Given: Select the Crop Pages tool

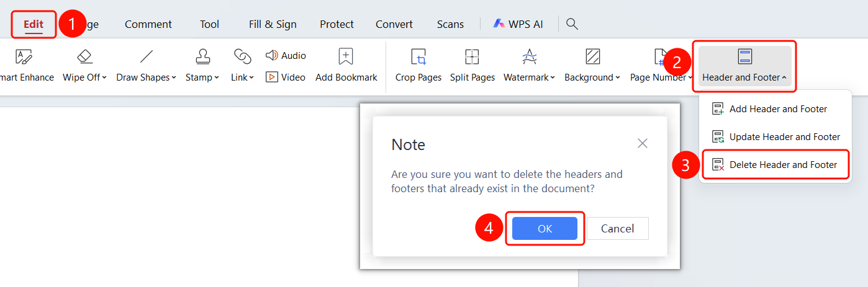Looking at the screenshot, I should [418, 65].
